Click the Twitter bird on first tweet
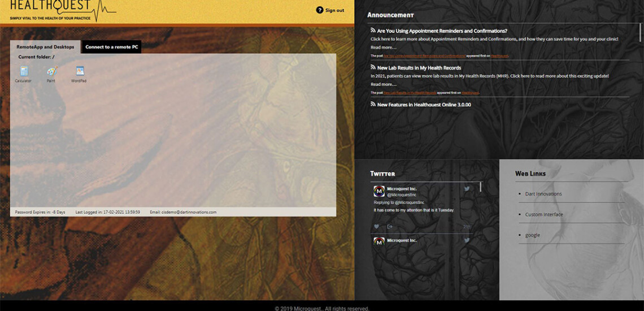The height and width of the screenshot is (311, 644). tap(467, 189)
